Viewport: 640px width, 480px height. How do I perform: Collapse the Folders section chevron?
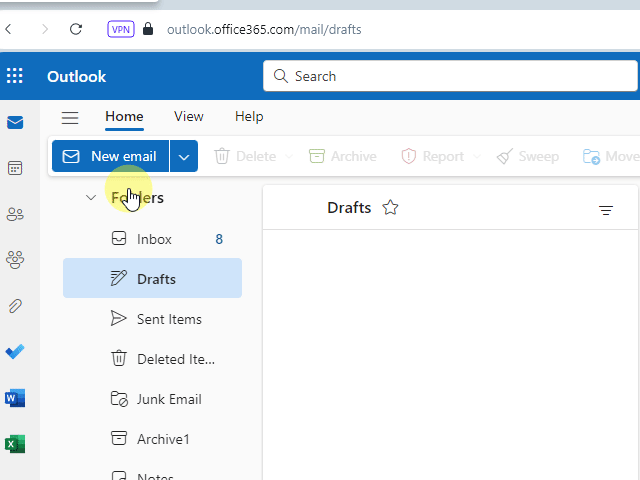91,198
